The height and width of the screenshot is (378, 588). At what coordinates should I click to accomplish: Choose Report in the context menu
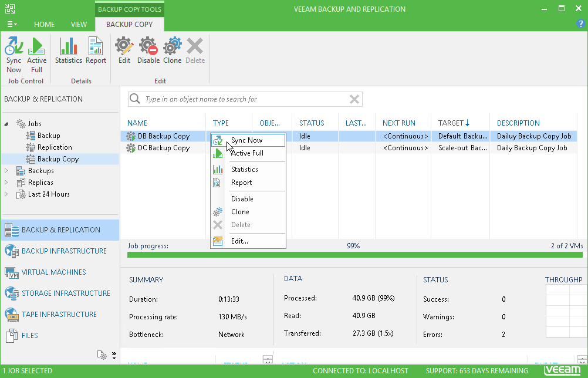(248, 183)
